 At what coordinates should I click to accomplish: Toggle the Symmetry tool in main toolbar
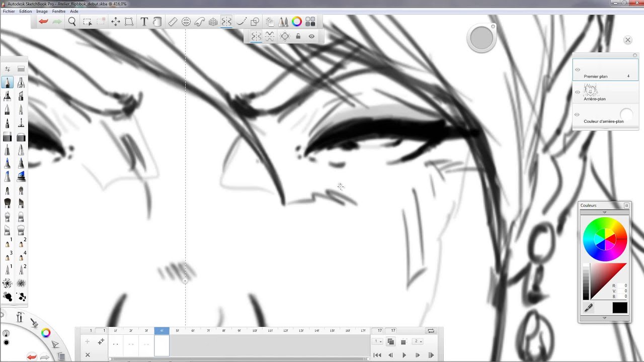pyautogui.click(x=227, y=22)
